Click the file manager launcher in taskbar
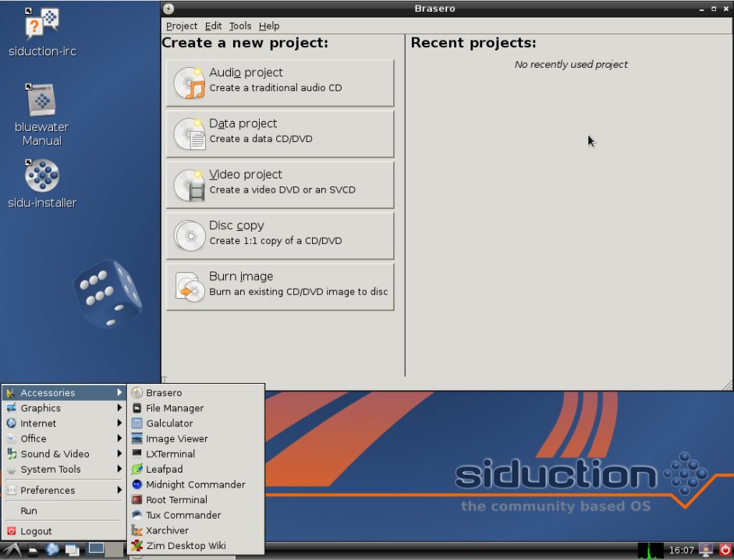The width and height of the screenshot is (734, 560). [32, 551]
